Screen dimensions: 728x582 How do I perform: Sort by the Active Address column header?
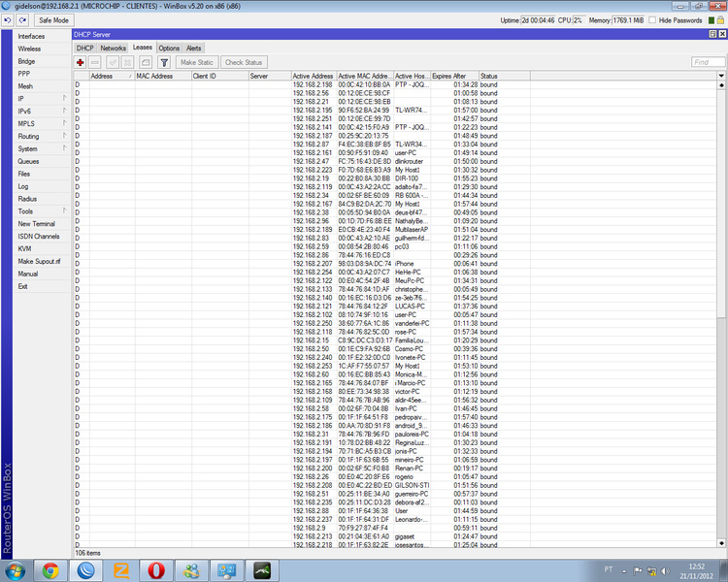pos(314,76)
